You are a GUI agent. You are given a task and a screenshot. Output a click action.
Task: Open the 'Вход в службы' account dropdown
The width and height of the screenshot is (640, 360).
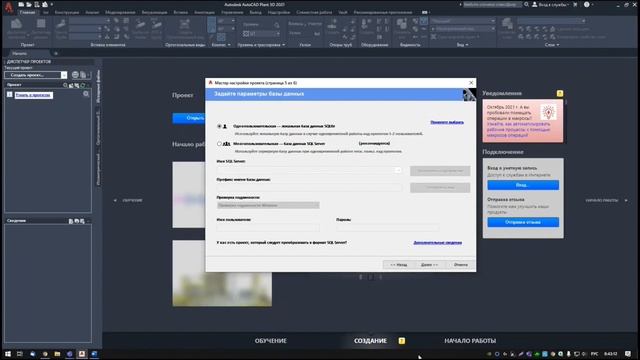(551, 4)
